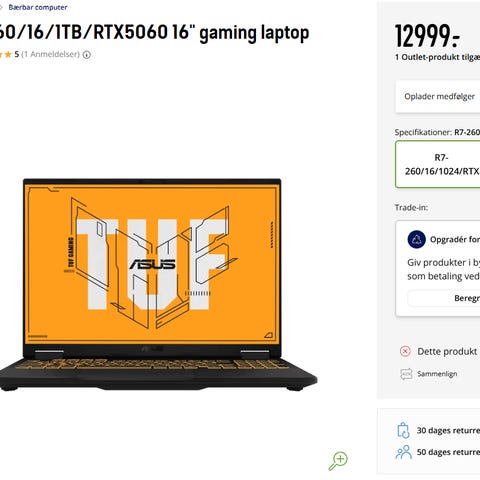
Task: Open the rating info icon next to Anmeldelser
Action: pos(87,55)
